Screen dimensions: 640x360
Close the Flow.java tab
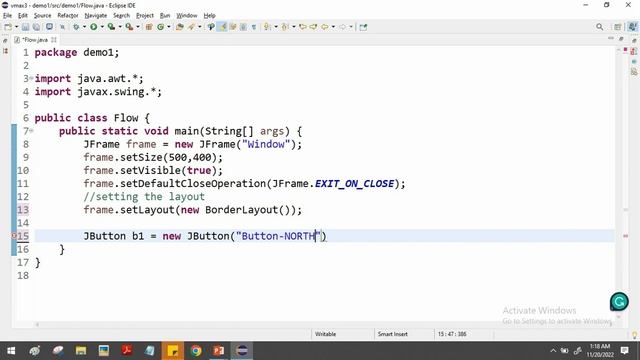54,40
